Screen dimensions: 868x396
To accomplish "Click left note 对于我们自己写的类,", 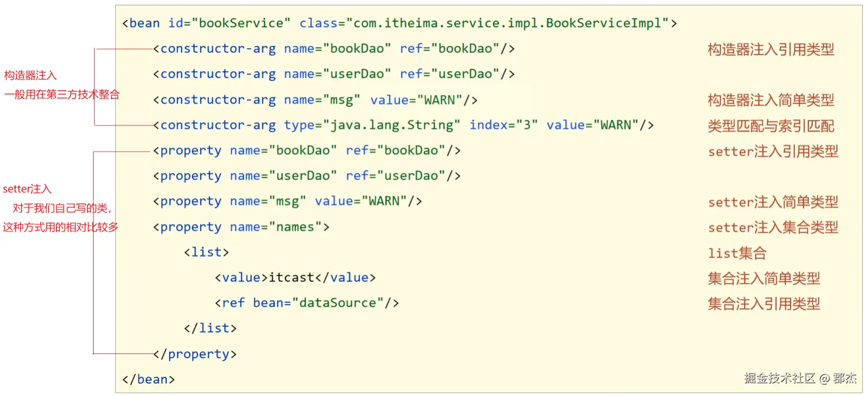I will (62, 208).
